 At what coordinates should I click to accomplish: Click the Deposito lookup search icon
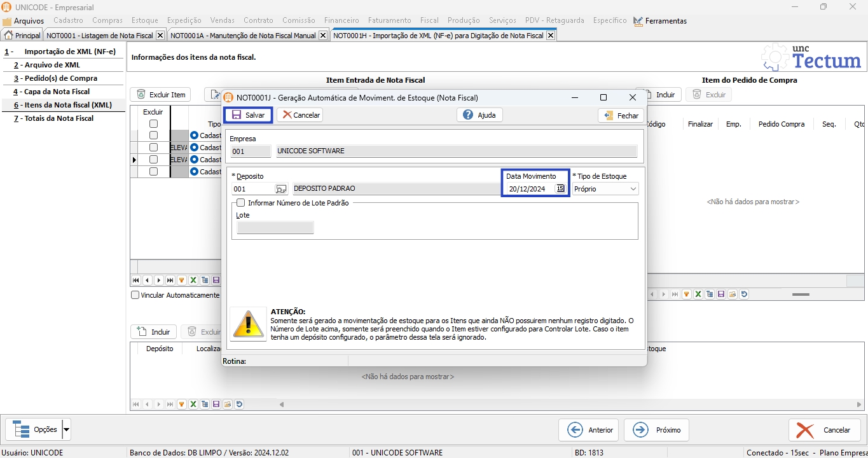point(280,189)
